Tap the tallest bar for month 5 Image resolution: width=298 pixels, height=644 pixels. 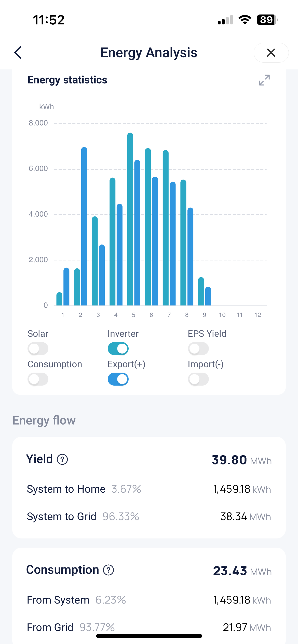tap(130, 219)
